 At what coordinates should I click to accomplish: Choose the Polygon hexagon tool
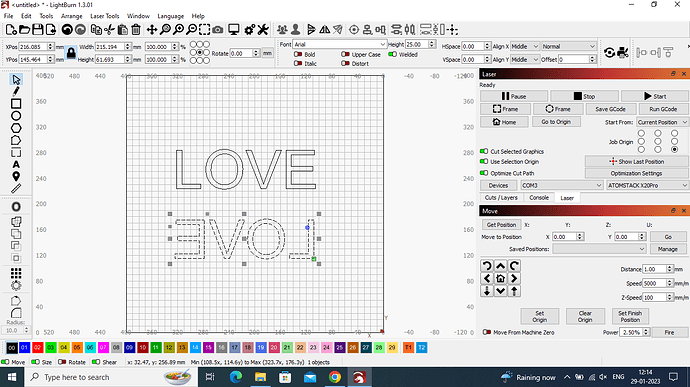(16, 129)
